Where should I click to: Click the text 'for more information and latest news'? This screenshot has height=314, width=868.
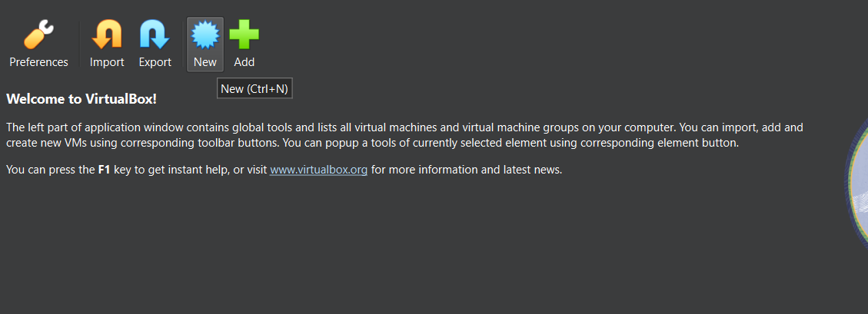(467, 170)
